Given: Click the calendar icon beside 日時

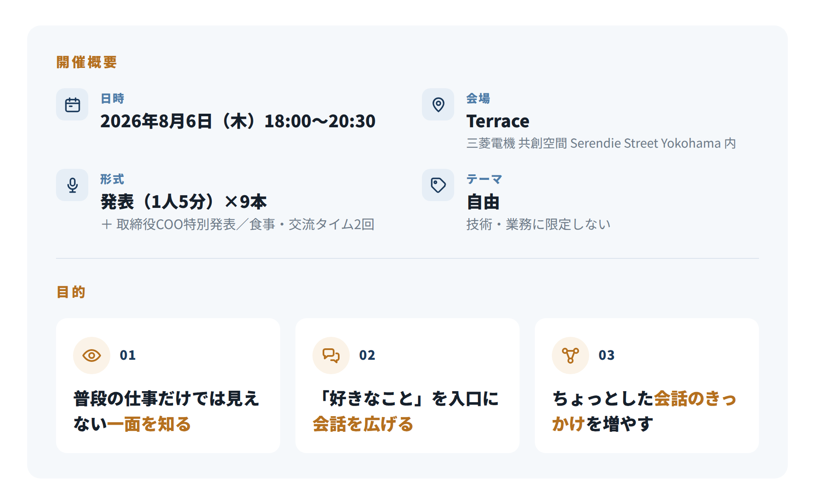Looking at the screenshot, I should [x=72, y=104].
